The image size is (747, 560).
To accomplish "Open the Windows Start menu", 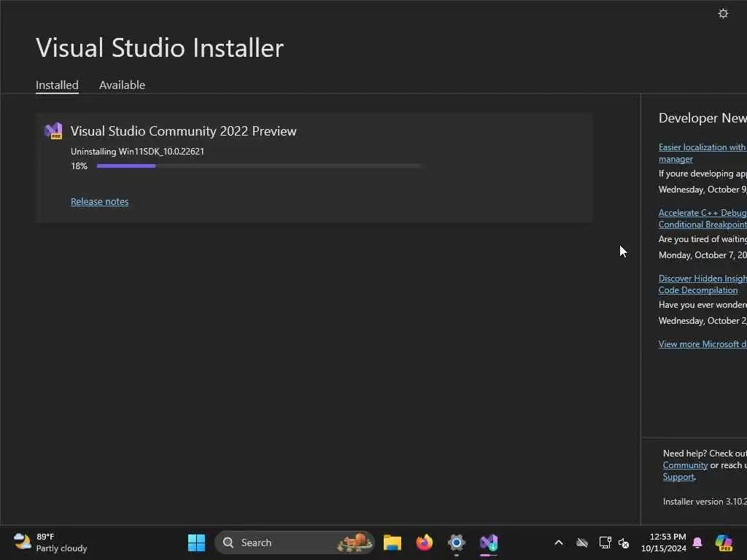I will click(196, 542).
